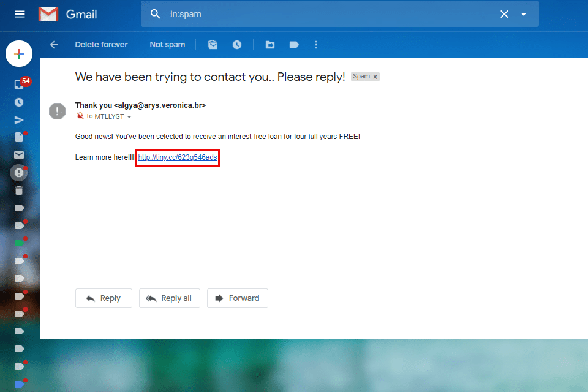Open Sent mail from the sidebar

coord(19,119)
